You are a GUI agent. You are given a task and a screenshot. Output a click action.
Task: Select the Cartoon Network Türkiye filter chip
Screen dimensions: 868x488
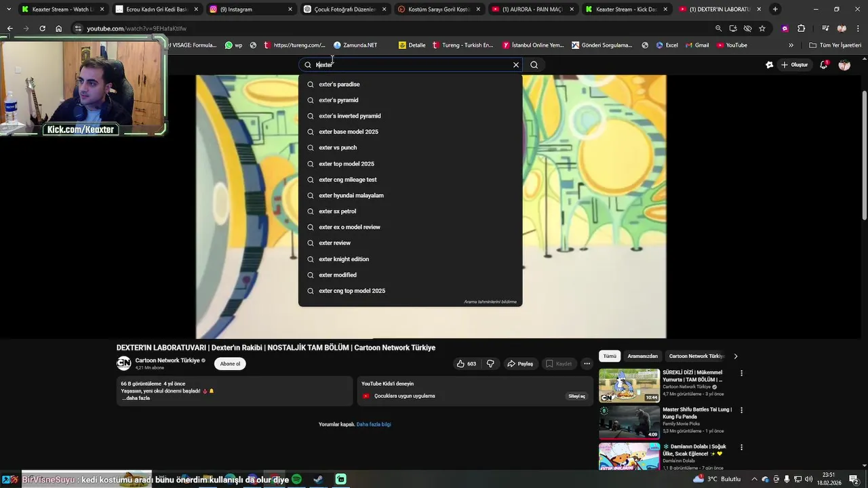click(696, 356)
